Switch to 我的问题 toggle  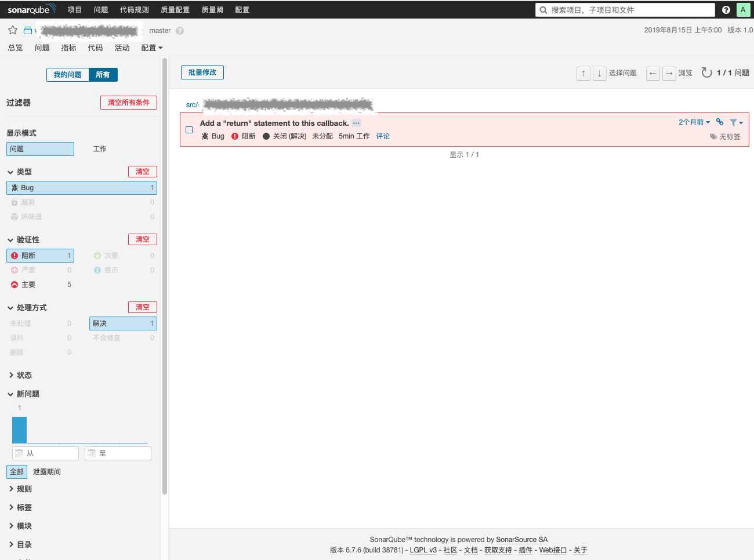click(68, 75)
